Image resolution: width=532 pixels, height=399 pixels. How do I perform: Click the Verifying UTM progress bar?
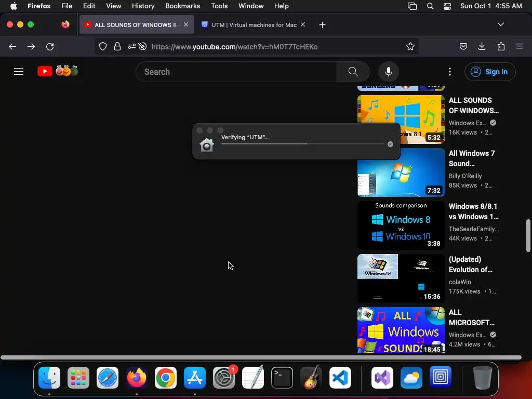[302, 144]
